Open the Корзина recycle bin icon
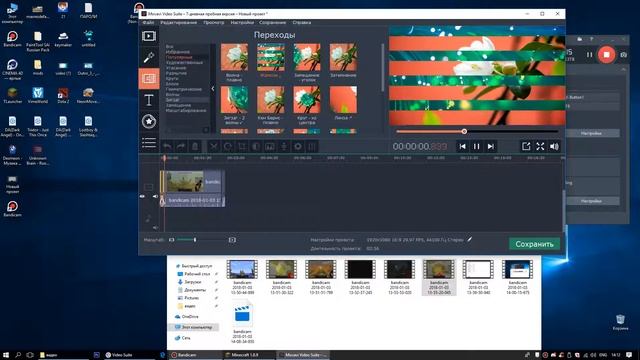The width and height of the screenshot is (640, 360). (620, 322)
